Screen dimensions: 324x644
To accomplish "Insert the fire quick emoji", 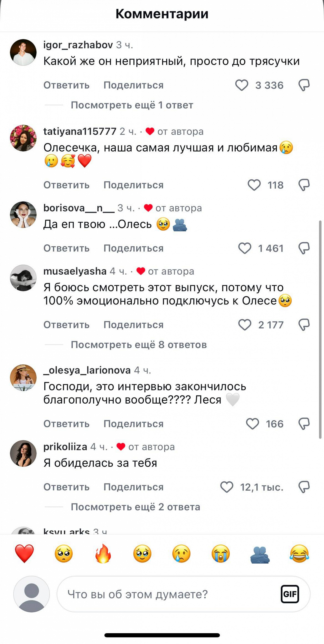I will tap(103, 554).
